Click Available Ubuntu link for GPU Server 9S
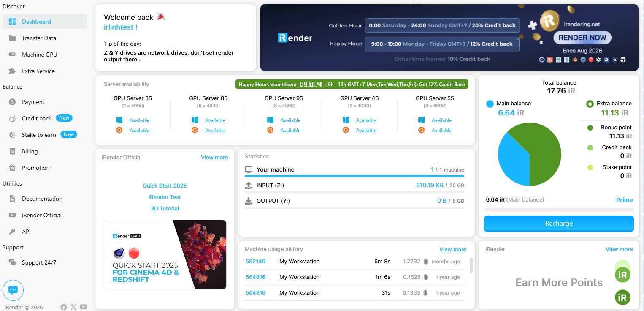The height and width of the screenshot is (311, 644). tap(290, 131)
